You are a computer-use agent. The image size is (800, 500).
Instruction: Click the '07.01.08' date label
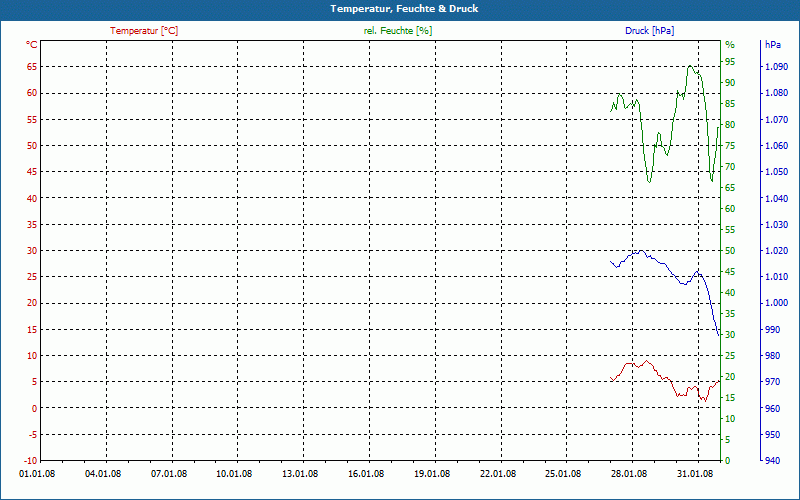coord(169,473)
